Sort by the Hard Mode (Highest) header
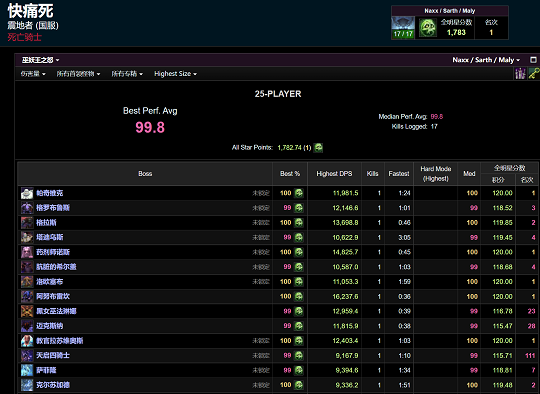 pyautogui.click(x=436, y=174)
